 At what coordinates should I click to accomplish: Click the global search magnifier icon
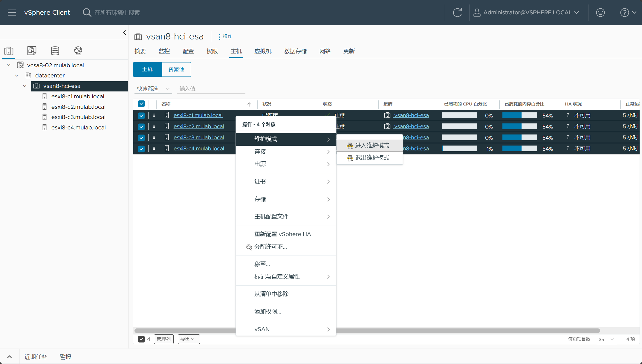87,13
